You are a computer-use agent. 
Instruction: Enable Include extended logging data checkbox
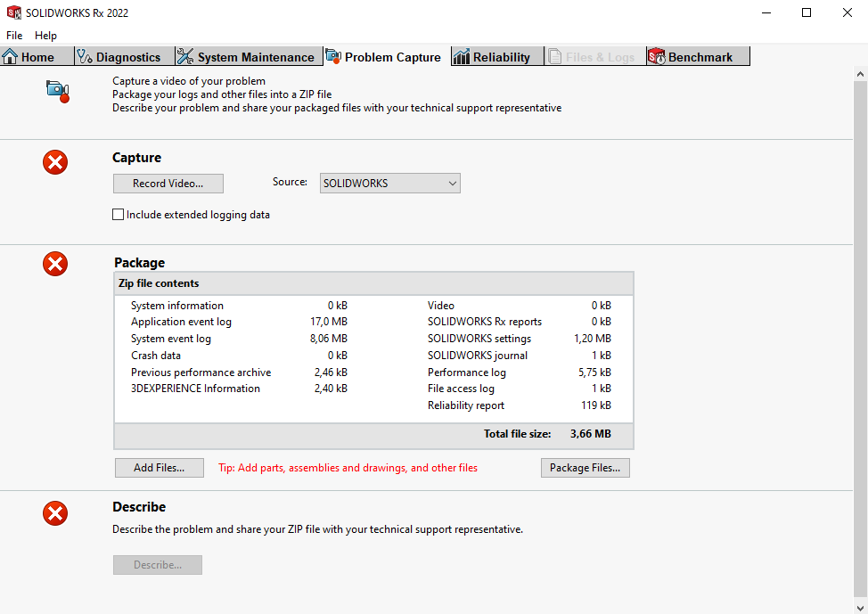tap(118, 215)
